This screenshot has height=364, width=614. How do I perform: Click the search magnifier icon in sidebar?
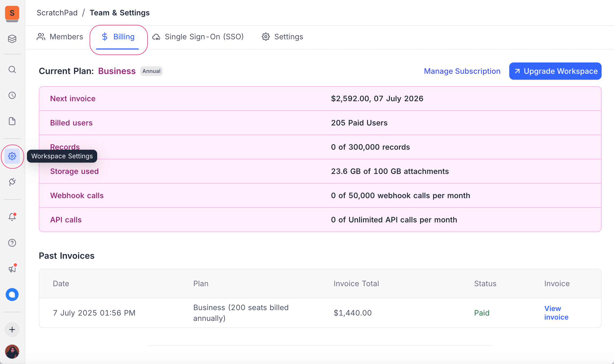[12, 70]
